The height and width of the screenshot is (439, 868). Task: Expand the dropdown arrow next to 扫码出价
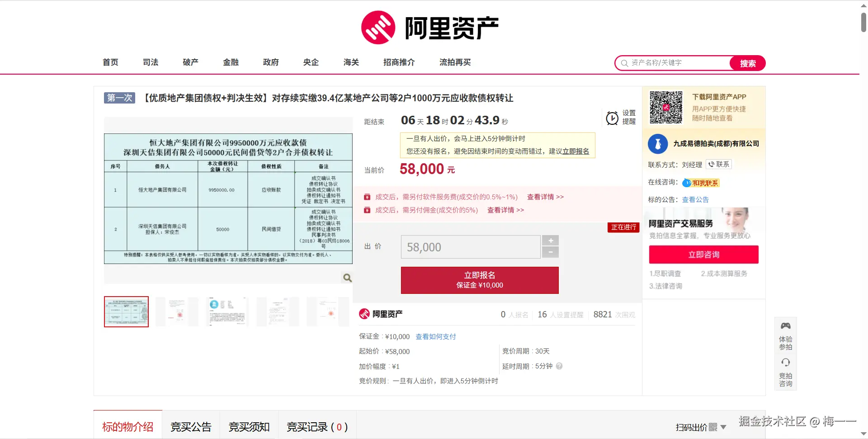pos(723,427)
